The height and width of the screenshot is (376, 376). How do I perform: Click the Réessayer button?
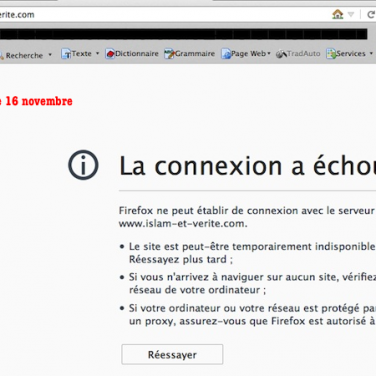[172, 354]
